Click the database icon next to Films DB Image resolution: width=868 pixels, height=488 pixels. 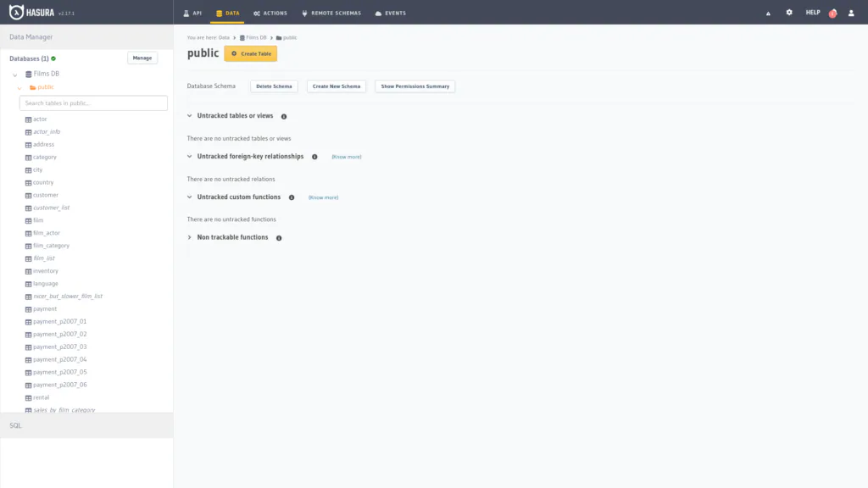[x=28, y=74]
